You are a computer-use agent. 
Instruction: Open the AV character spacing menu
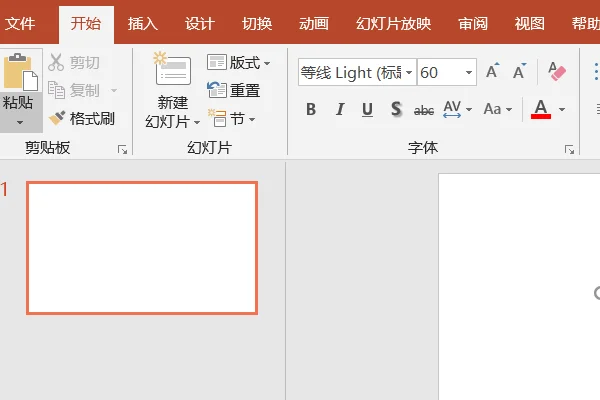tap(457, 109)
